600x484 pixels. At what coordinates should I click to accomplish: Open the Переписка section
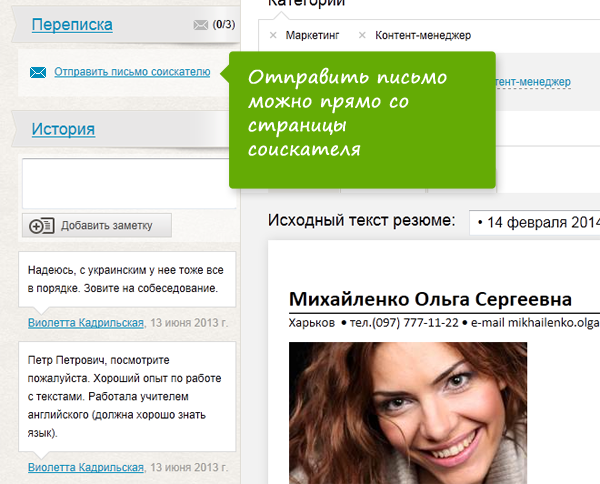tap(71, 25)
